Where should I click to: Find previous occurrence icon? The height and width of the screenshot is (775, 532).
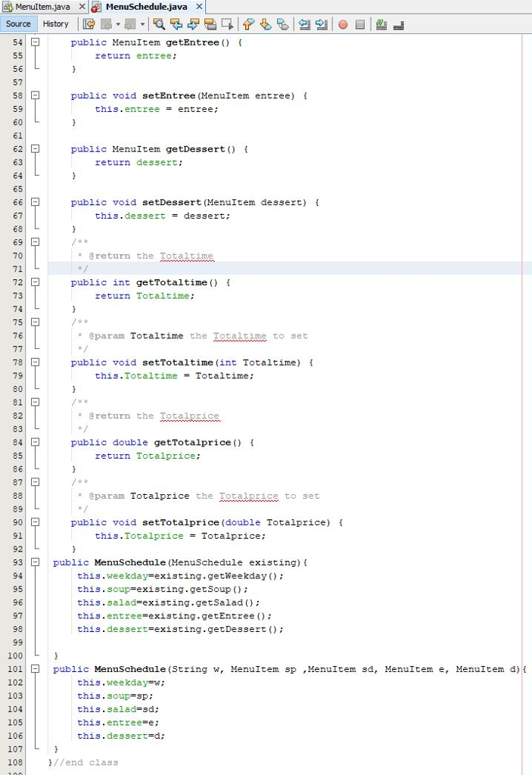(176, 24)
